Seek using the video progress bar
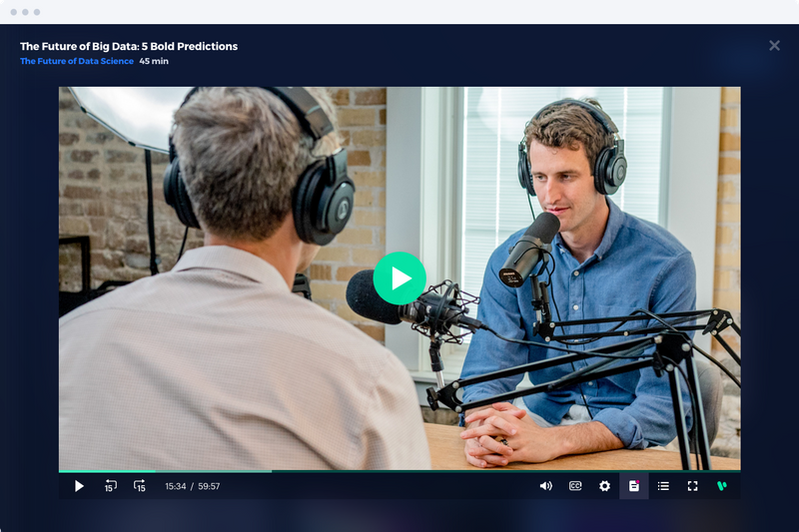 399,470
